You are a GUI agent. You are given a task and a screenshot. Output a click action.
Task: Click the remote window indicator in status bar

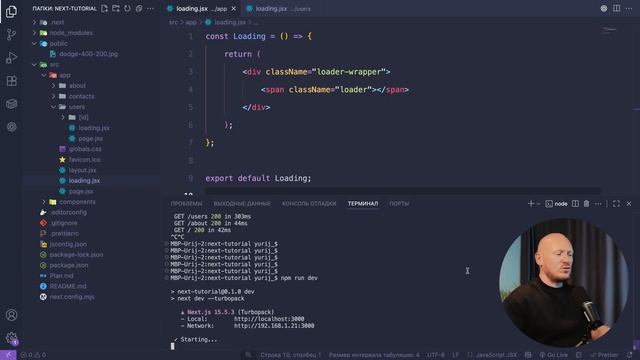click(x=8, y=355)
